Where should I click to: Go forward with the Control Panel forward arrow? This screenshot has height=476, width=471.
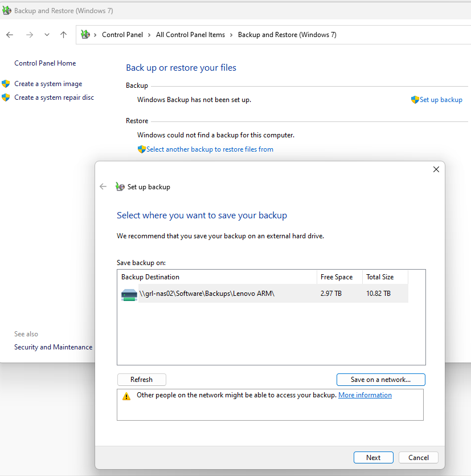click(30, 35)
